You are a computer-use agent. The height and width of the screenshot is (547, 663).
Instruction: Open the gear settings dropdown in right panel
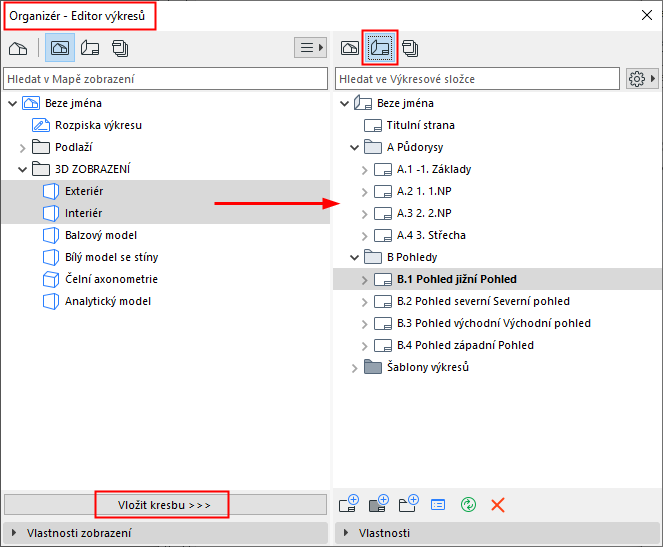tap(642, 79)
